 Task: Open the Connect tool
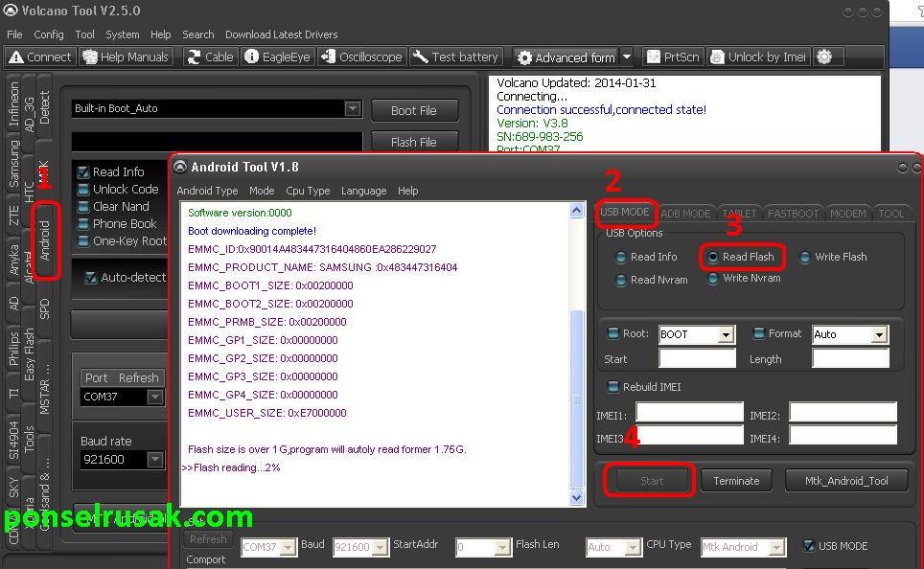39,57
